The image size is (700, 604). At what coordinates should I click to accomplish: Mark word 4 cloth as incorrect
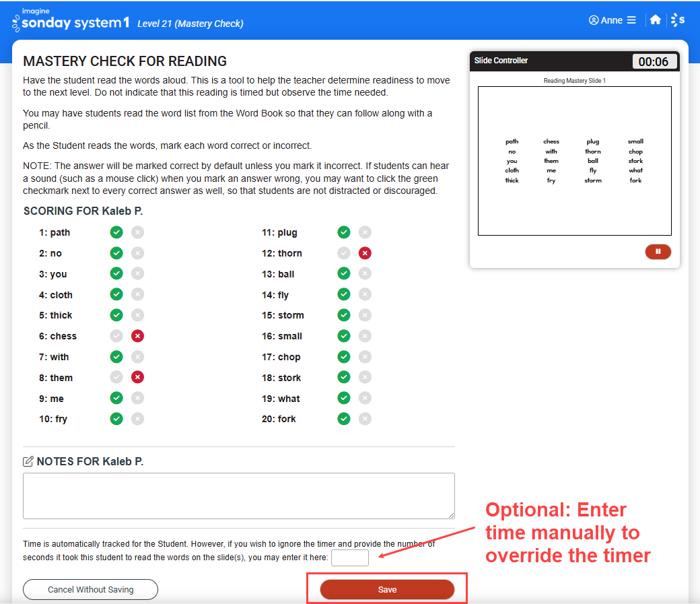tap(137, 295)
